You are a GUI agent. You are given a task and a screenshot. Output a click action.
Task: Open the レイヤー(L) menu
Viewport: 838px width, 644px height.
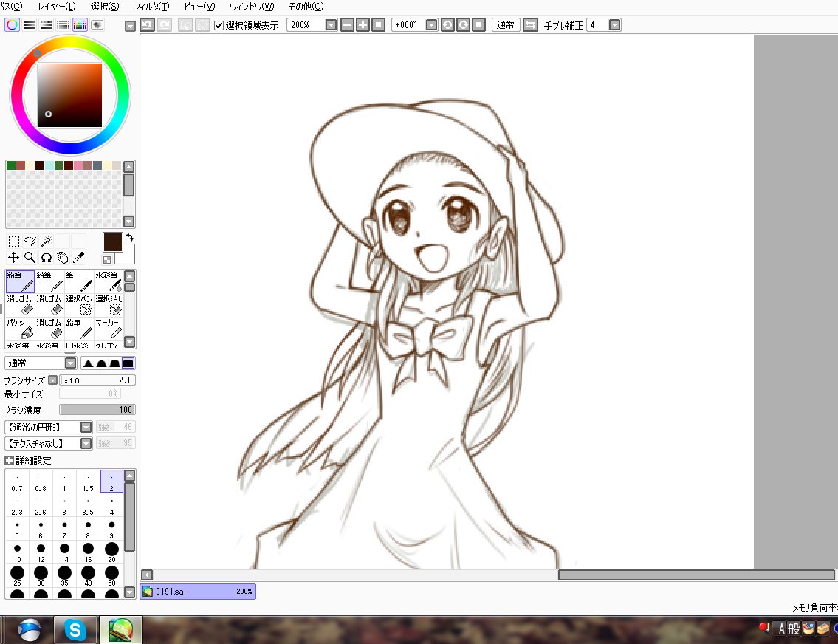point(57,7)
